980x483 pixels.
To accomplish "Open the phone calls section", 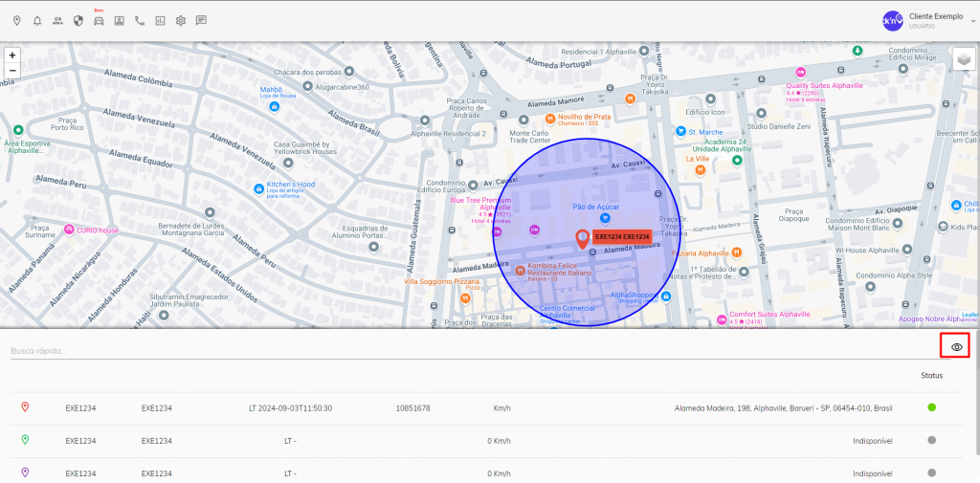I will pos(140,21).
